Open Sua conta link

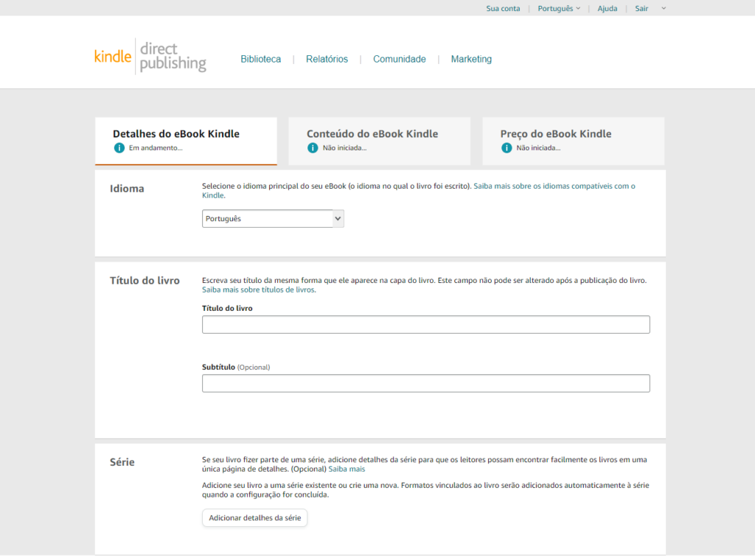point(503,8)
